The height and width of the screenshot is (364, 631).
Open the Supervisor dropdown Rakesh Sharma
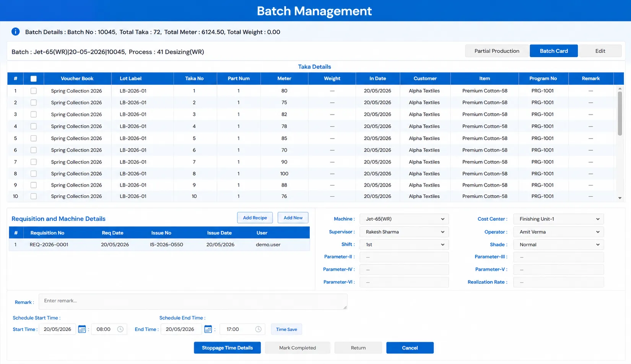point(404,232)
